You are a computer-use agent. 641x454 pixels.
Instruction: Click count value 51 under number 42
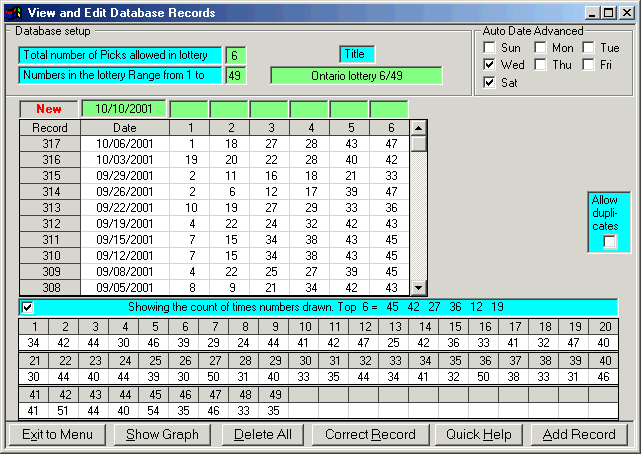pyautogui.click(x=63, y=411)
